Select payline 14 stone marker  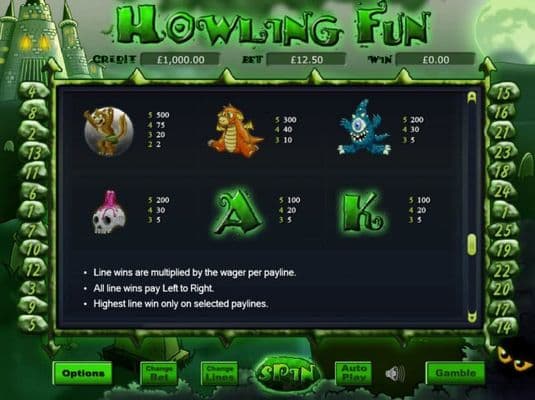click(x=503, y=327)
